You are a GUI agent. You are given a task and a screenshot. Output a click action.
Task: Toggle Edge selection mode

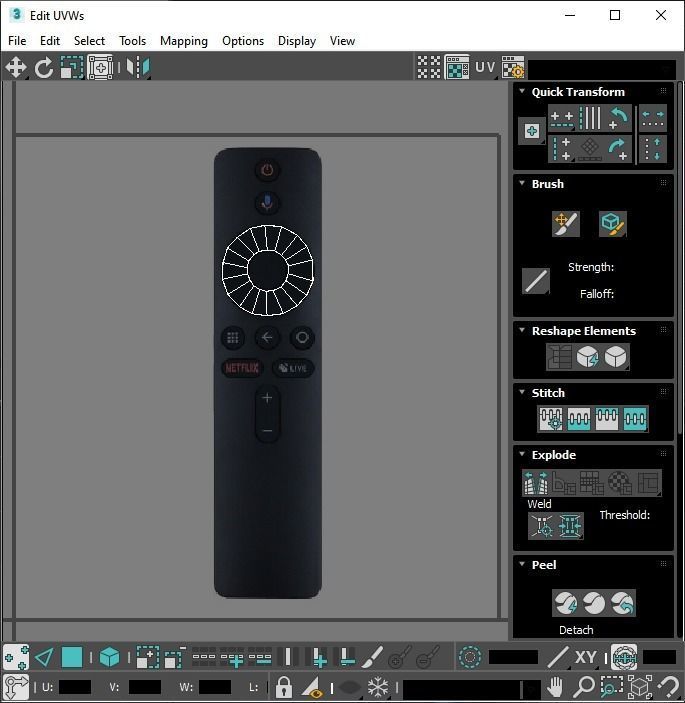click(x=44, y=658)
